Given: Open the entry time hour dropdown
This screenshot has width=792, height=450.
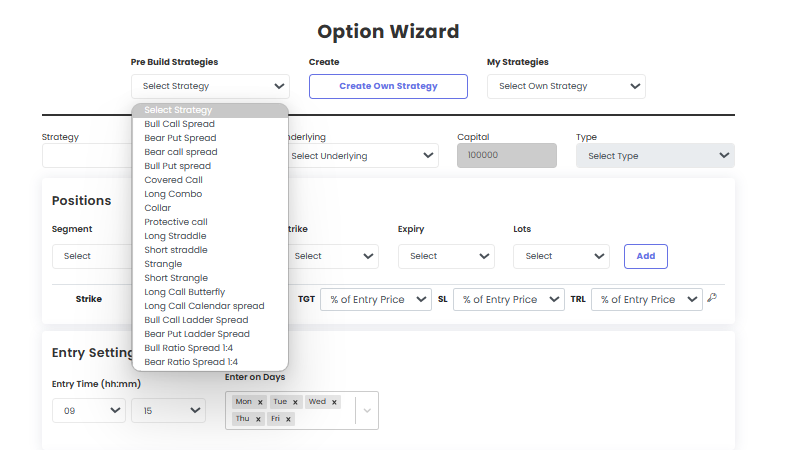Looking at the screenshot, I should (x=89, y=411).
